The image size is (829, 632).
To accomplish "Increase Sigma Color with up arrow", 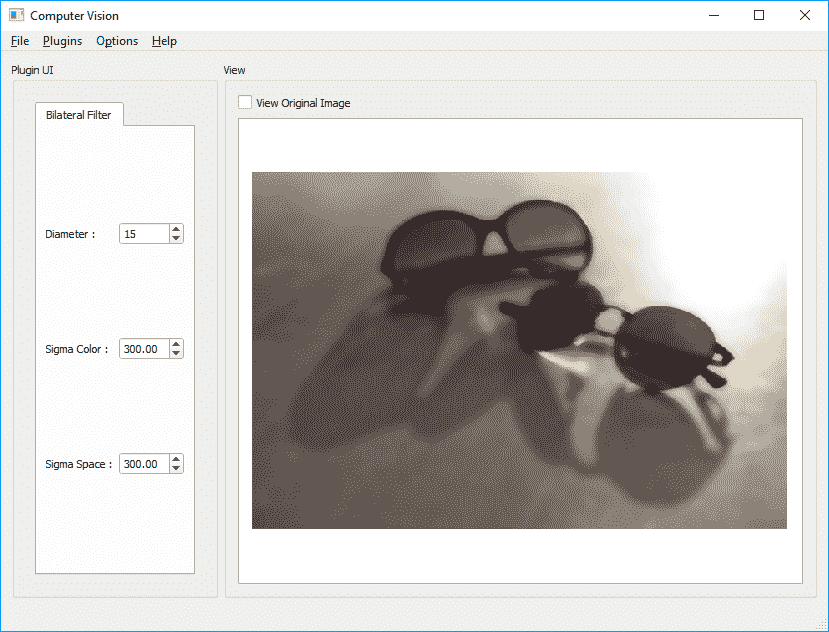I will coord(176,344).
